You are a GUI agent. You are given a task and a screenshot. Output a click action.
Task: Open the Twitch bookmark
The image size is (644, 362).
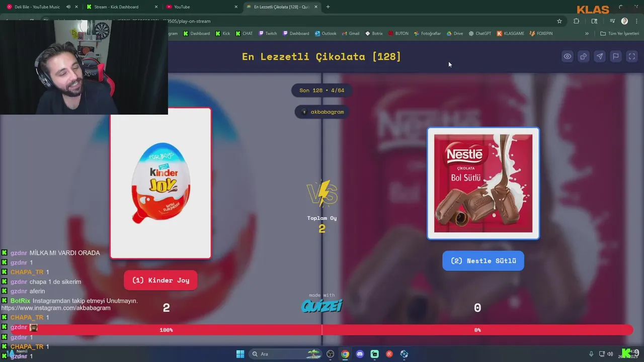coord(268,34)
